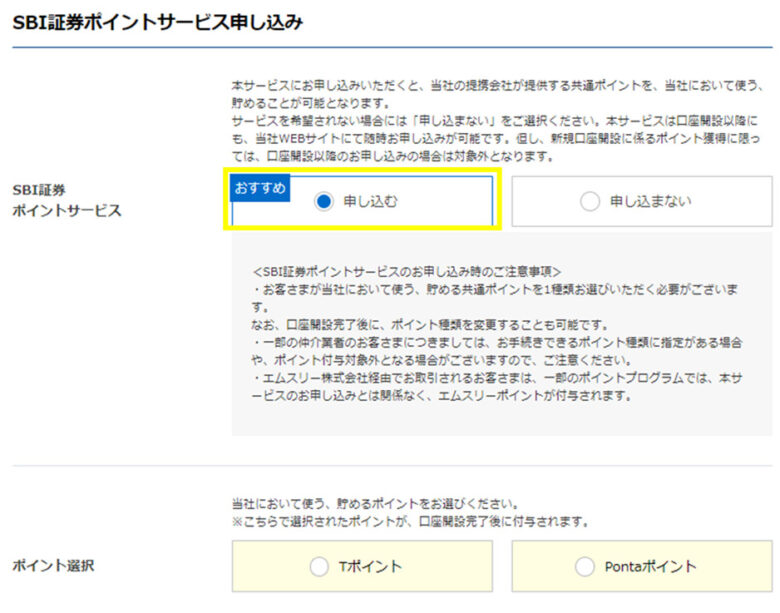The height and width of the screenshot is (613, 780).
Task: Pick the Pontaポイント radio circle
Action: point(585,566)
